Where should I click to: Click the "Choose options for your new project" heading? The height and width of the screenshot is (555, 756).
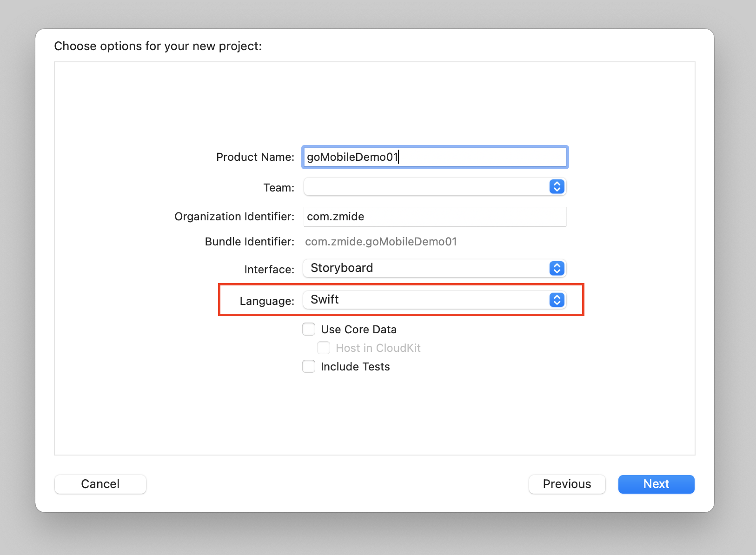point(158,46)
